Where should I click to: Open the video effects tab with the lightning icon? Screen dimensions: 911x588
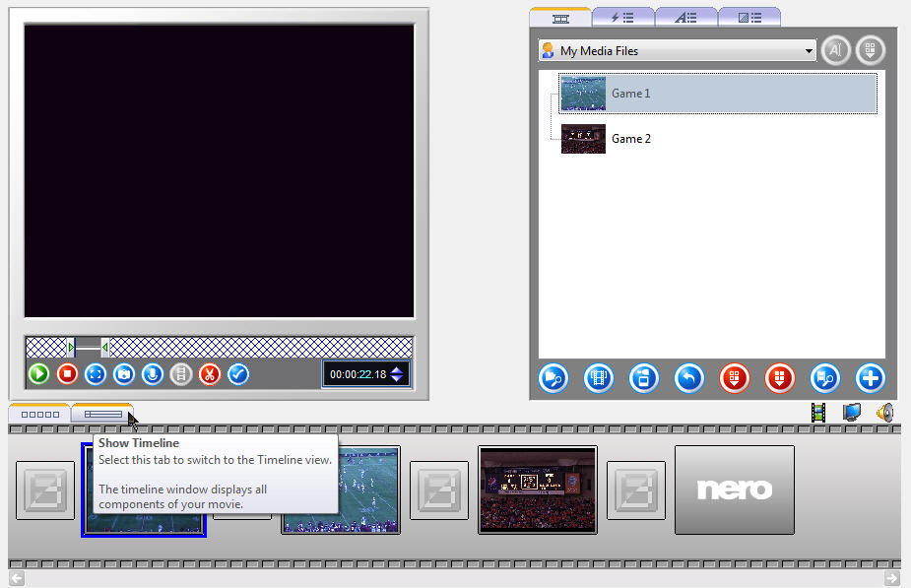[x=622, y=18]
